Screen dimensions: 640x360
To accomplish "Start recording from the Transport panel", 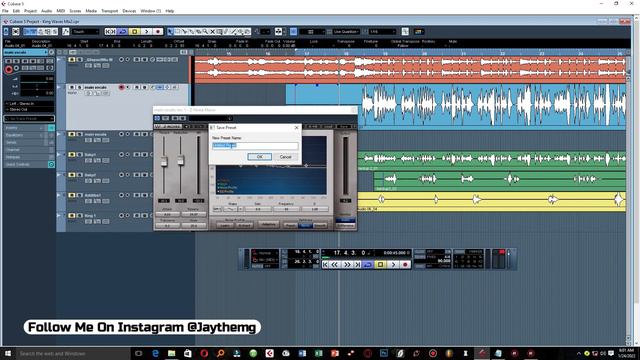I will (x=405, y=264).
